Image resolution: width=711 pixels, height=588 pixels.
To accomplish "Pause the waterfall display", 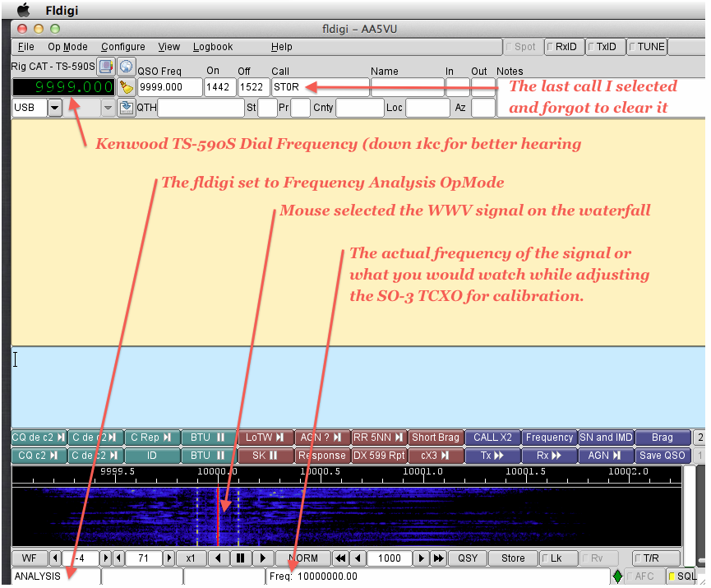I will coord(240,558).
